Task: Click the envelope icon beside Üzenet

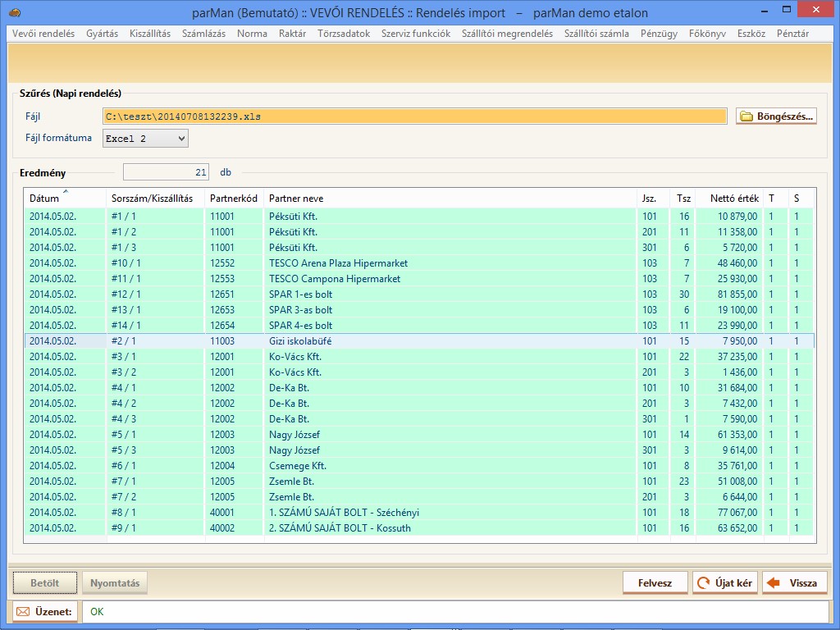Action: tap(22, 612)
